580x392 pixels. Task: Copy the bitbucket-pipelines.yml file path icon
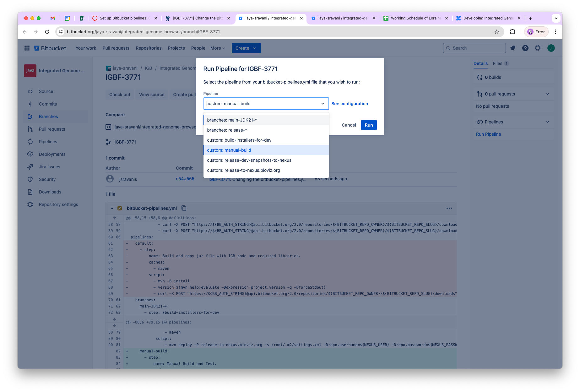pos(184,208)
